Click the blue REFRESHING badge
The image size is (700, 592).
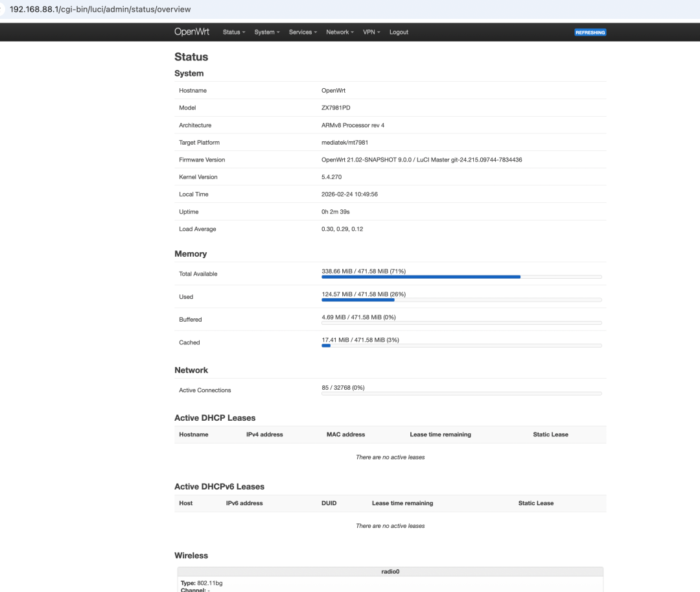click(590, 32)
